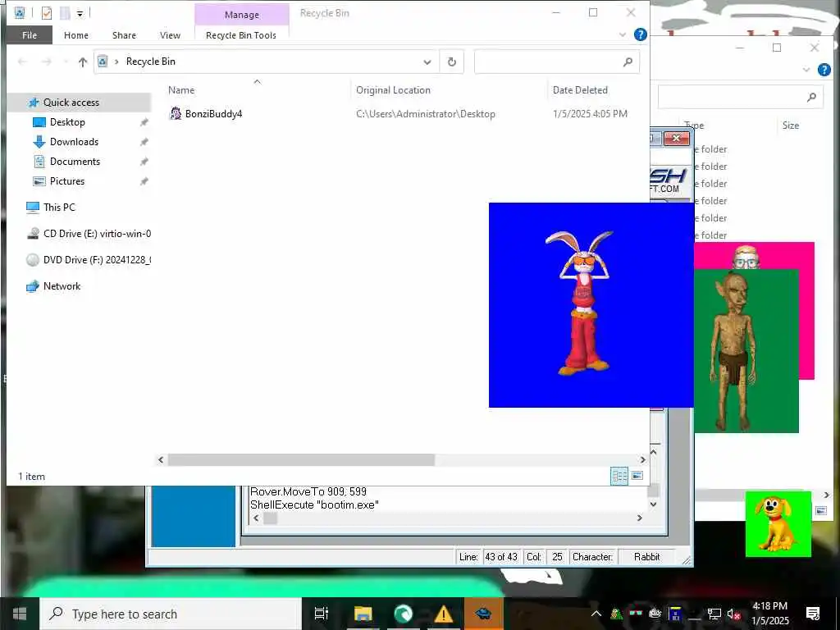Select the BonziBuddy4 item
The height and width of the screenshot is (630, 840).
pos(214,113)
